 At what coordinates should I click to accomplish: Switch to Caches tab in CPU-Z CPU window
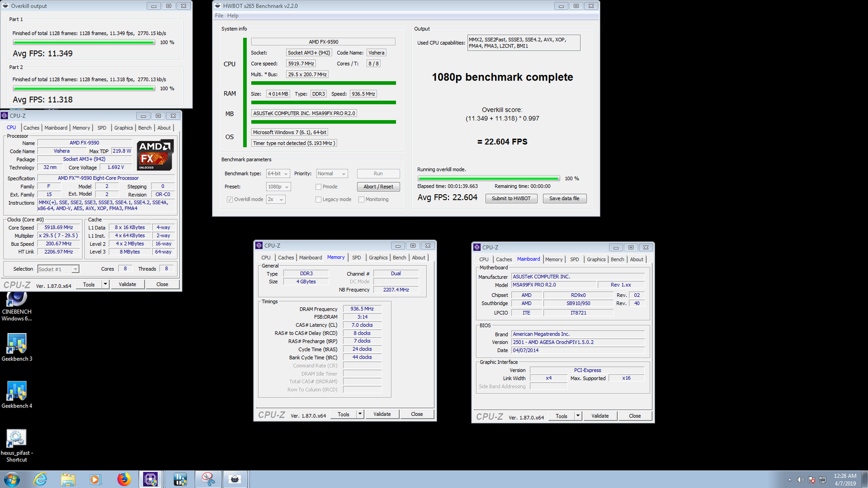(x=31, y=128)
